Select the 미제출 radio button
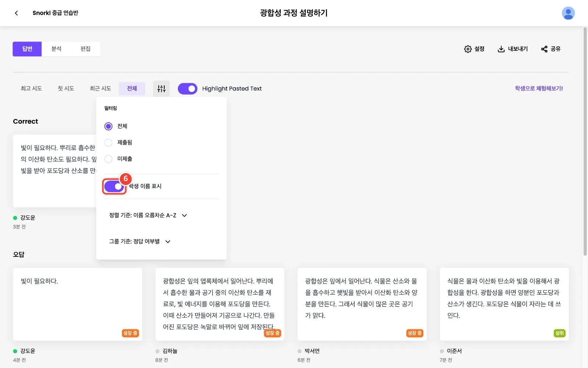The image size is (588, 368). coord(108,159)
